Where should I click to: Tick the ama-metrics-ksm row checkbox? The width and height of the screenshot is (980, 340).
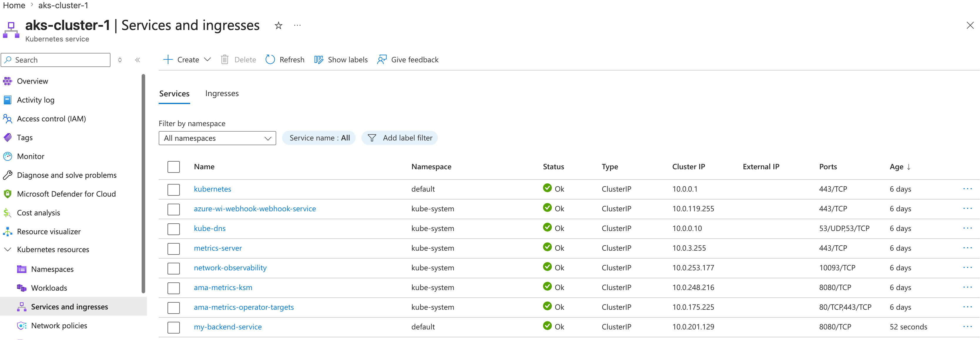(x=173, y=288)
